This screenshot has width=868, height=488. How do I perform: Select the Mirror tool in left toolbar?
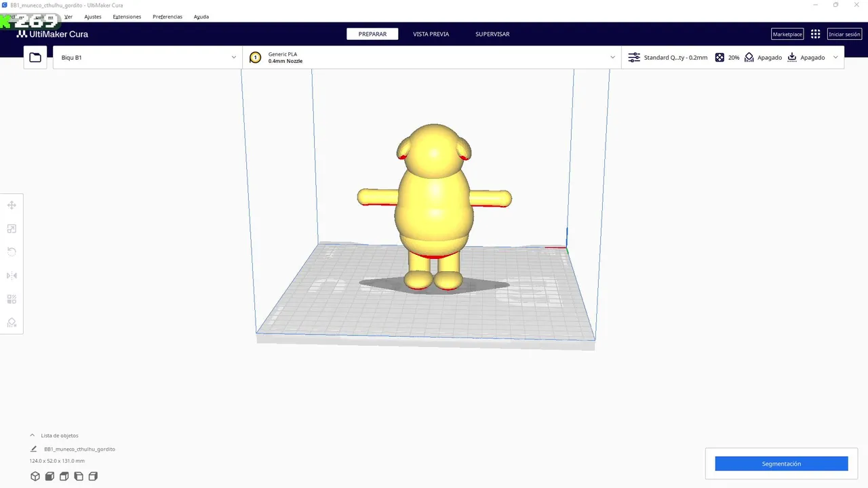(x=12, y=275)
